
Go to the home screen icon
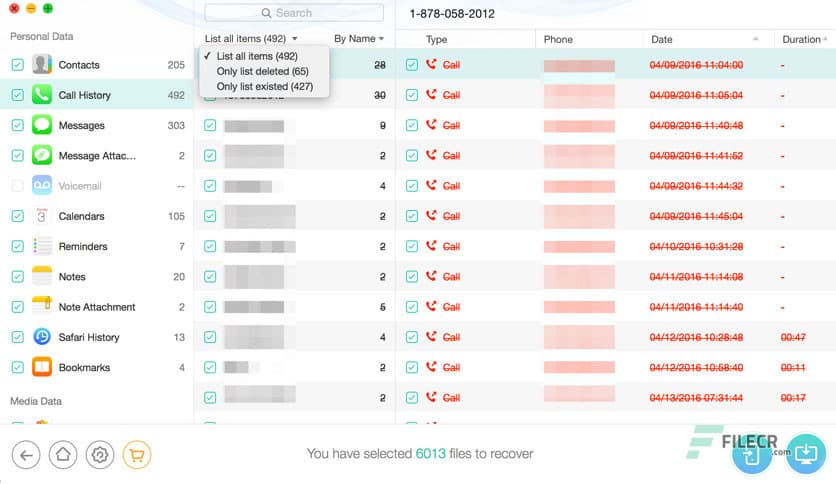tap(63, 455)
